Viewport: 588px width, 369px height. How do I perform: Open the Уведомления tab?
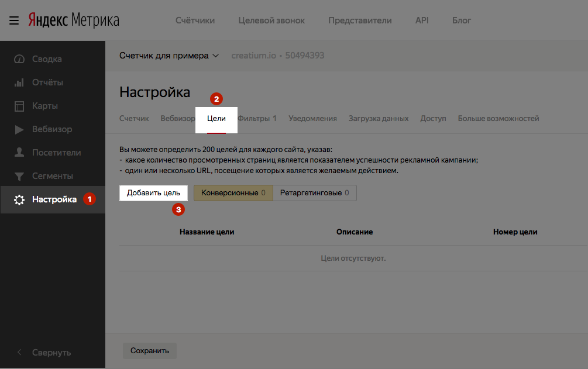tap(313, 119)
